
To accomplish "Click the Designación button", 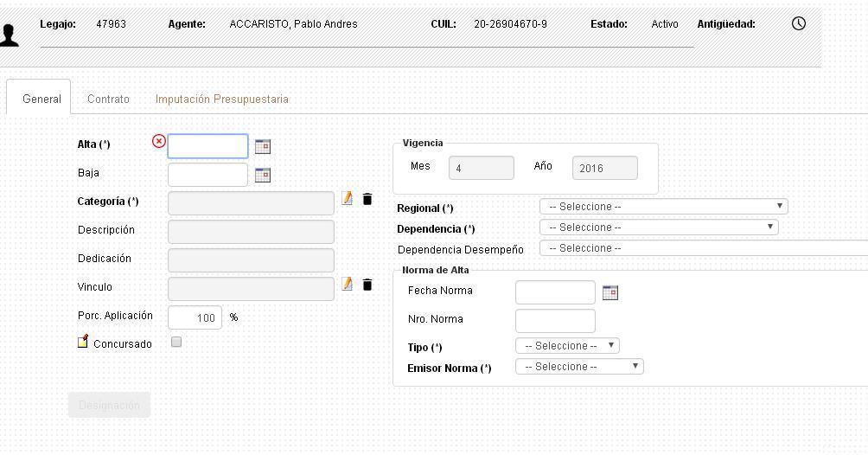I will [109, 405].
